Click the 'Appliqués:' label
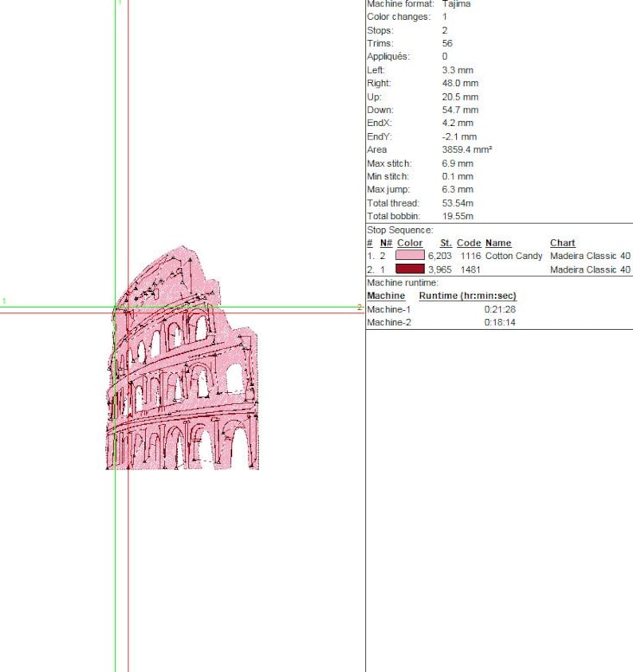This screenshot has width=633, height=672. click(388, 57)
